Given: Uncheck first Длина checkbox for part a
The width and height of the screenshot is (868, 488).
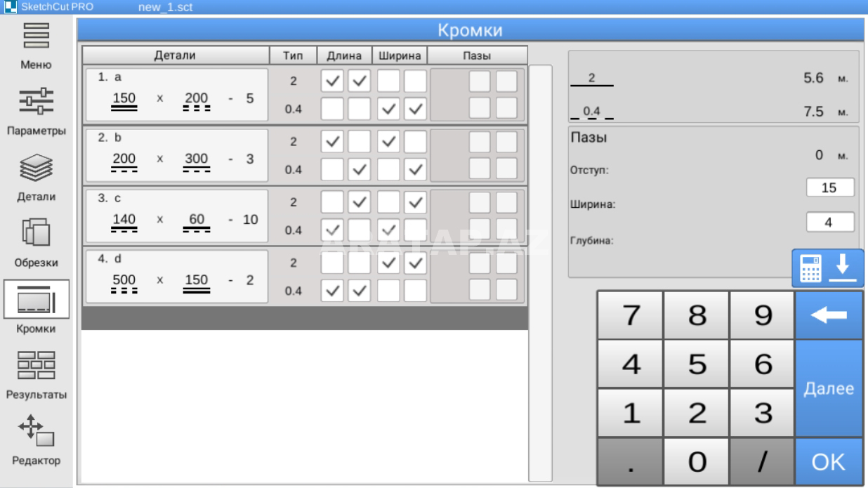Looking at the screenshot, I should click(x=331, y=81).
